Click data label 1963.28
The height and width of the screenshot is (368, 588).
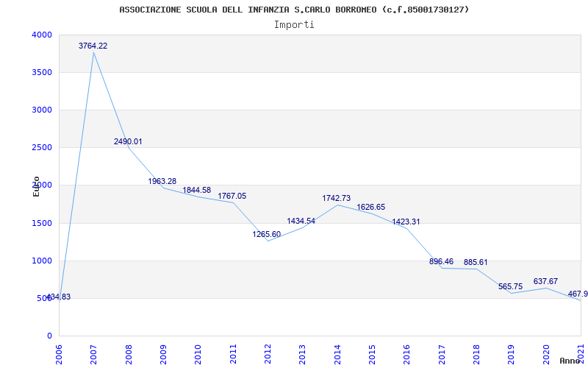[162, 181]
